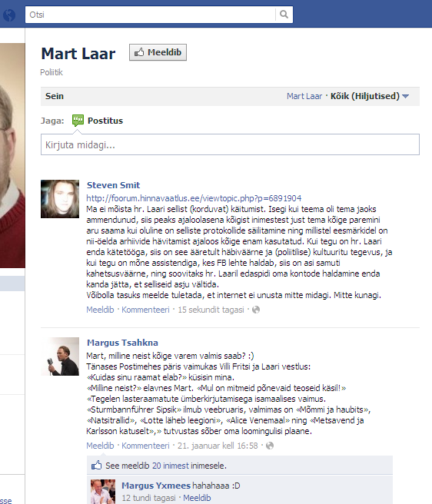Image resolution: width=432 pixels, height=504 pixels.
Task: Click the thumbs-up icon beside "See meeldib"
Action: [97, 465]
